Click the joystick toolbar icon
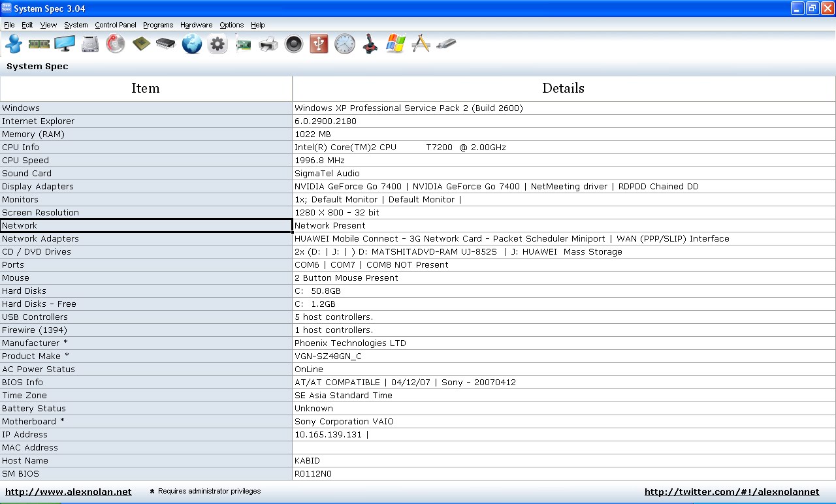Screen dimensions: 836x504 pos(370,44)
